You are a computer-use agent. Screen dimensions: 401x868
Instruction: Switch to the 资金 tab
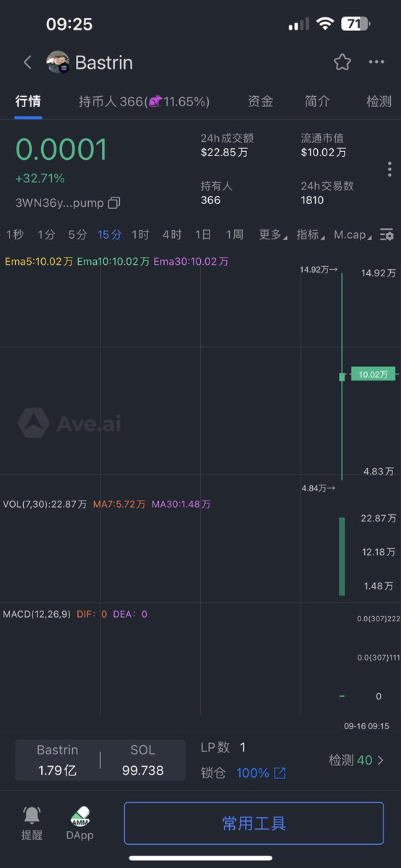tap(260, 102)
